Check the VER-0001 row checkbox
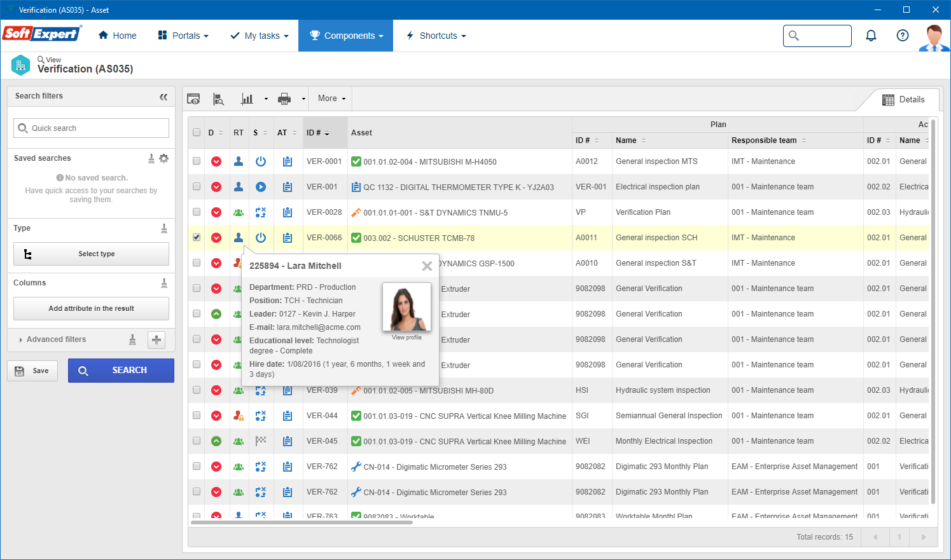The image size is (951, 560). pos(197,161)
